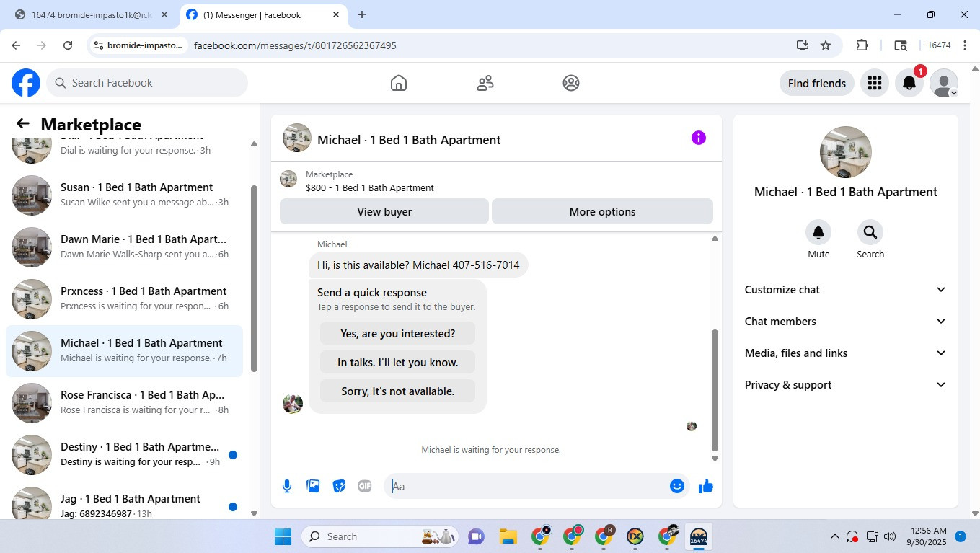980x553 pixels.
Task: Attach a photo with the image icon
Action: [313, 486]
